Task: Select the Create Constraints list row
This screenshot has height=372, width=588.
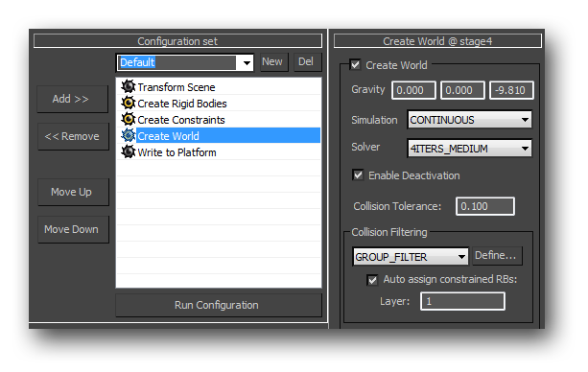Action: point(219,120)
